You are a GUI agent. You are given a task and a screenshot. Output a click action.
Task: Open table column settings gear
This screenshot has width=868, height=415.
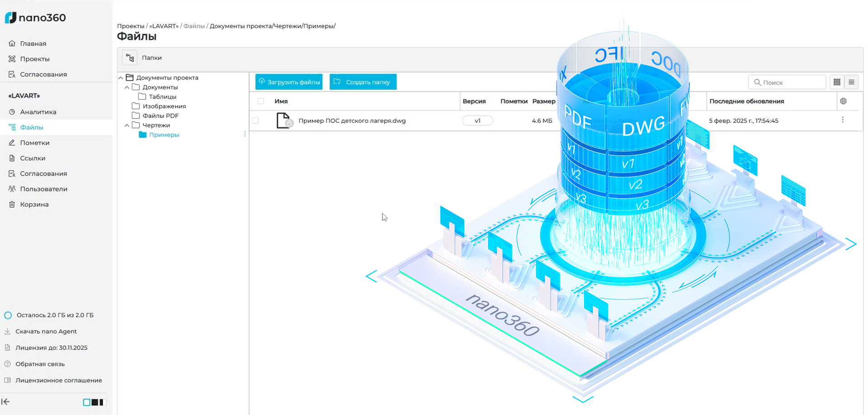(x=843, y=101)
